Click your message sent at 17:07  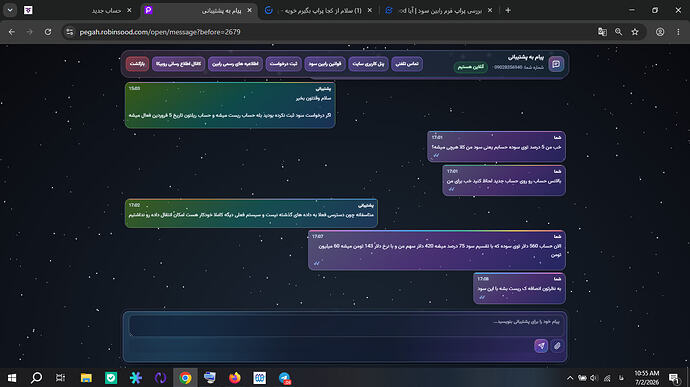tap(437, 250)
